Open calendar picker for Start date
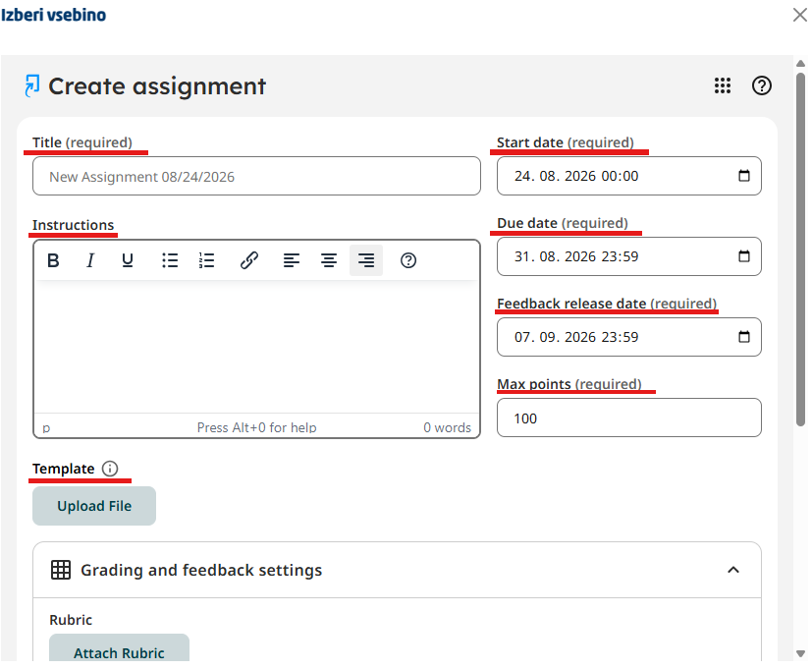The height and width of the screenshot is (669, 812). pos(744,176)
